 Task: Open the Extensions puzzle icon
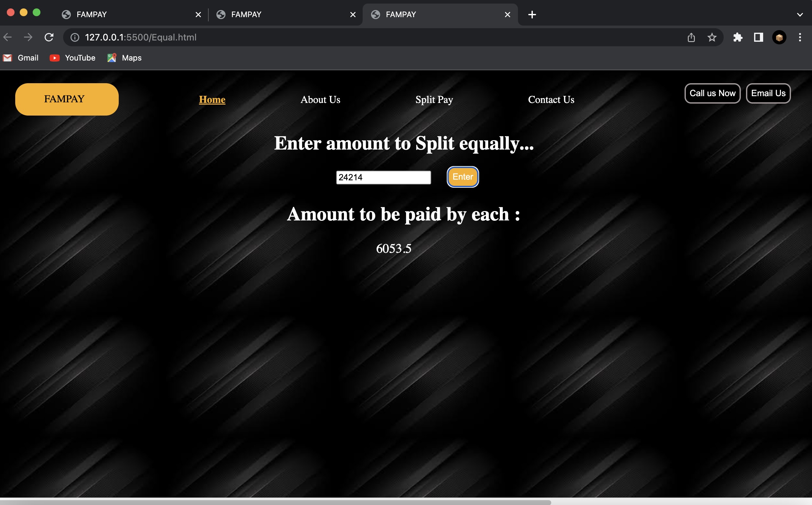click(738, 38)
